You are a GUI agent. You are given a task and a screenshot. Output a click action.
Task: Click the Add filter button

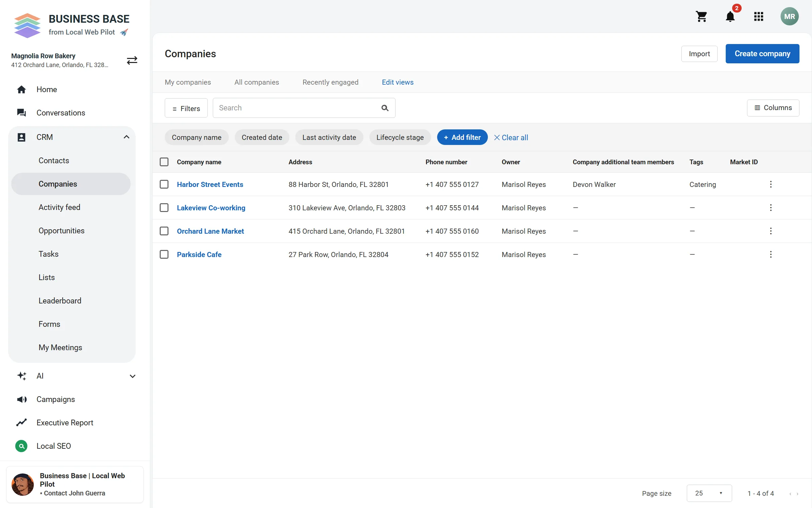(462, 137)
